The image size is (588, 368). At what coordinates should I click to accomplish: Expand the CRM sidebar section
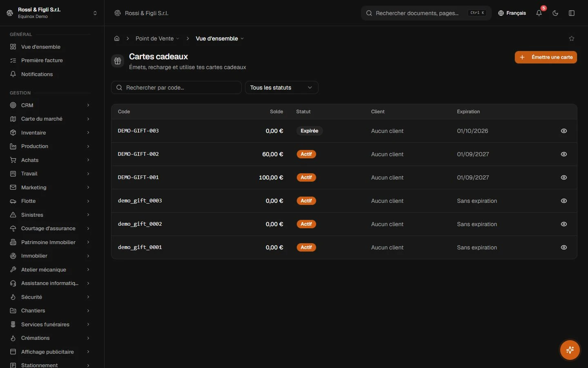(50, 105)
